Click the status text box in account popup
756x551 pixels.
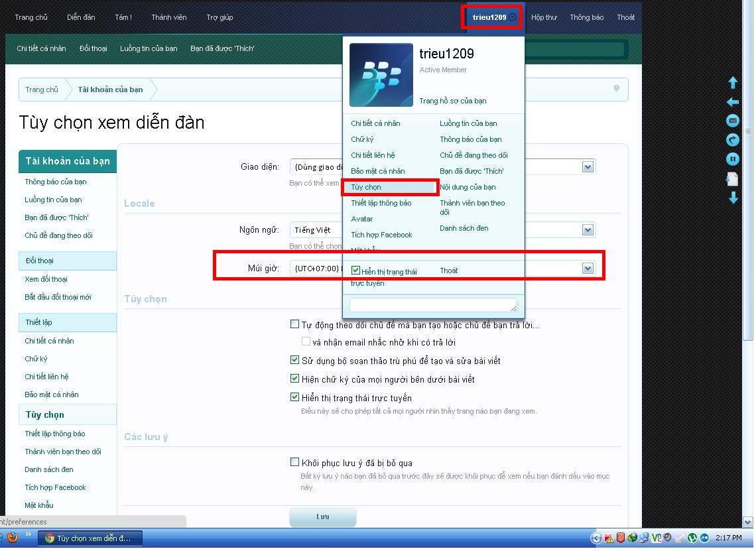pyautogui.click(x=433, y=304)
